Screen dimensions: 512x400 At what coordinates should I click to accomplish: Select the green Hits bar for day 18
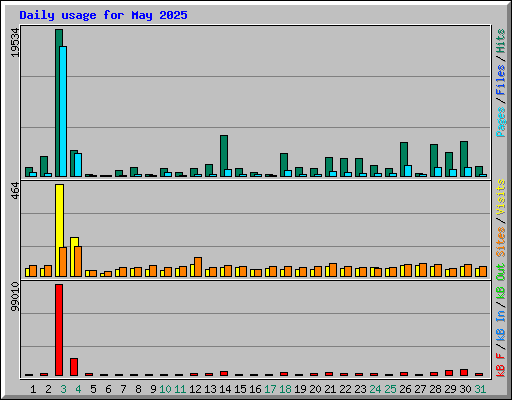pos(284,162)
